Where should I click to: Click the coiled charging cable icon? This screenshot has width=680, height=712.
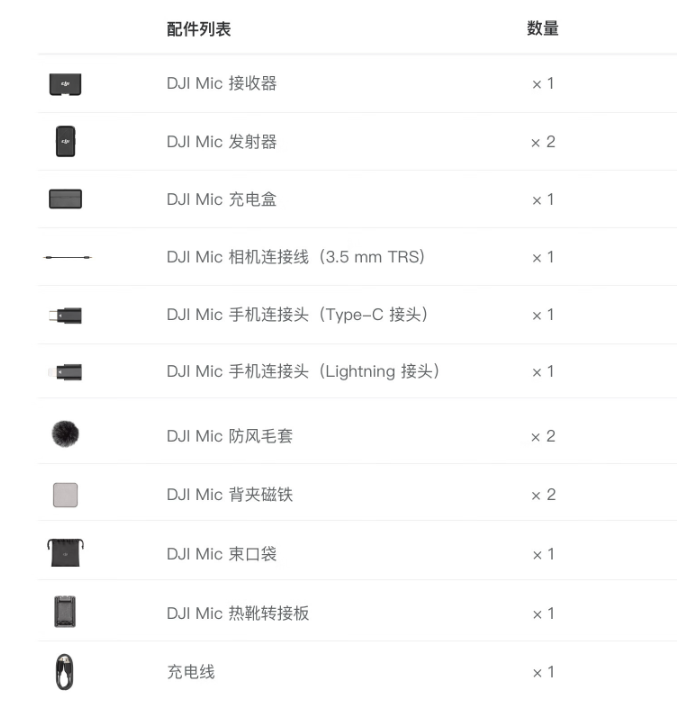pos(64,672)
